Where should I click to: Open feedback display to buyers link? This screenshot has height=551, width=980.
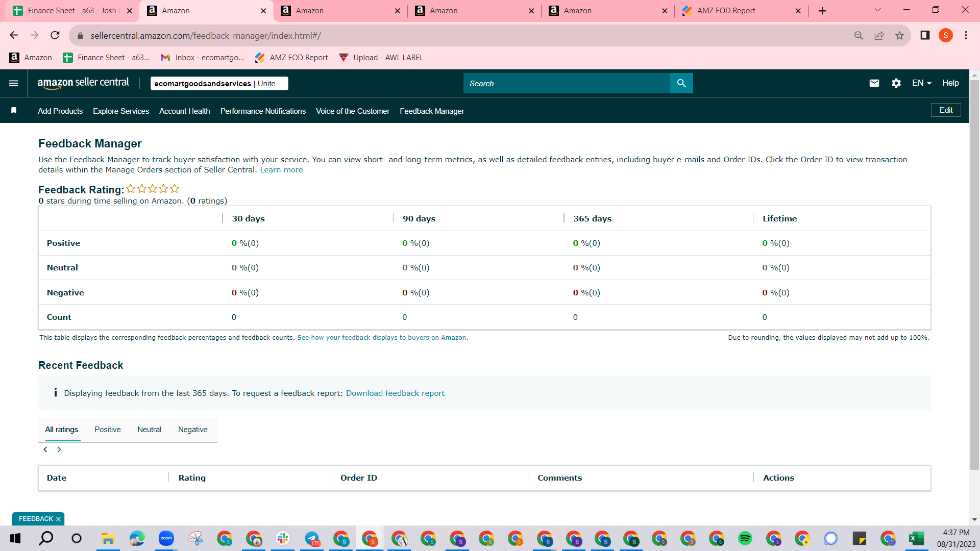[x=382, y=338]
